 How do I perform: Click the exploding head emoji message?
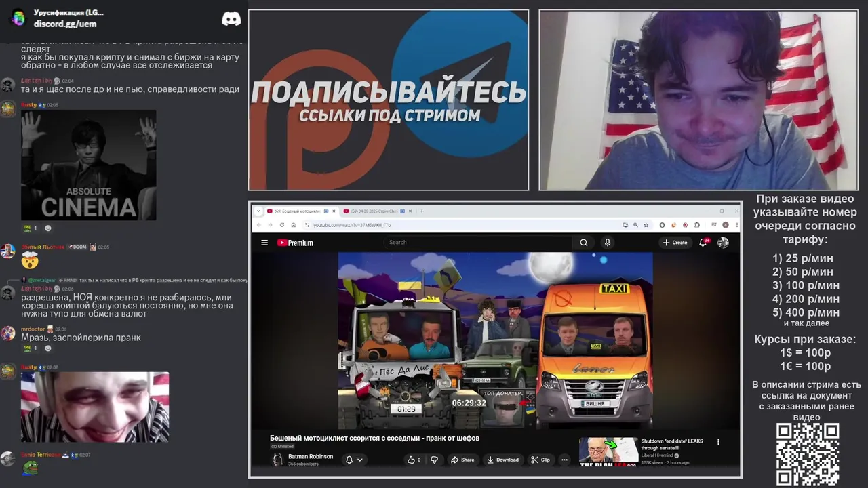click(x=30, y=260)
